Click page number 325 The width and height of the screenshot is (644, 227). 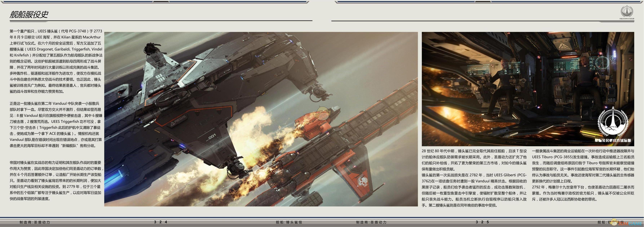click(482, 222)
